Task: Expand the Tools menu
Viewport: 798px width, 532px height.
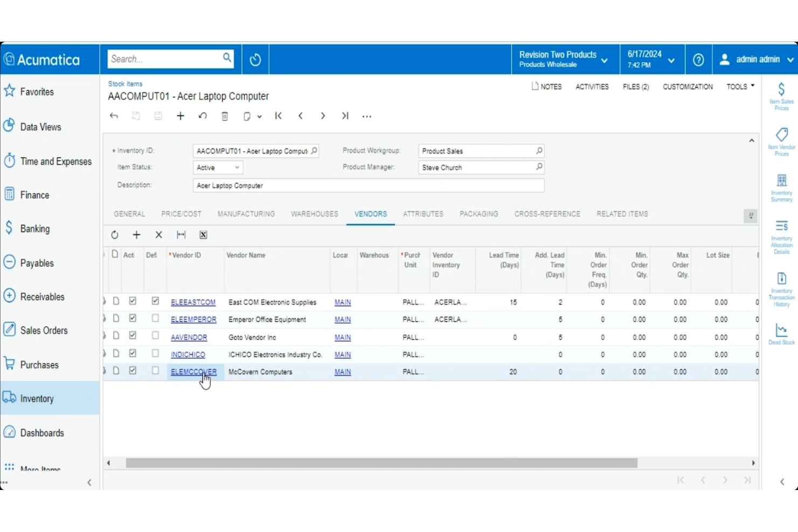Action: [x=740, y=86]
